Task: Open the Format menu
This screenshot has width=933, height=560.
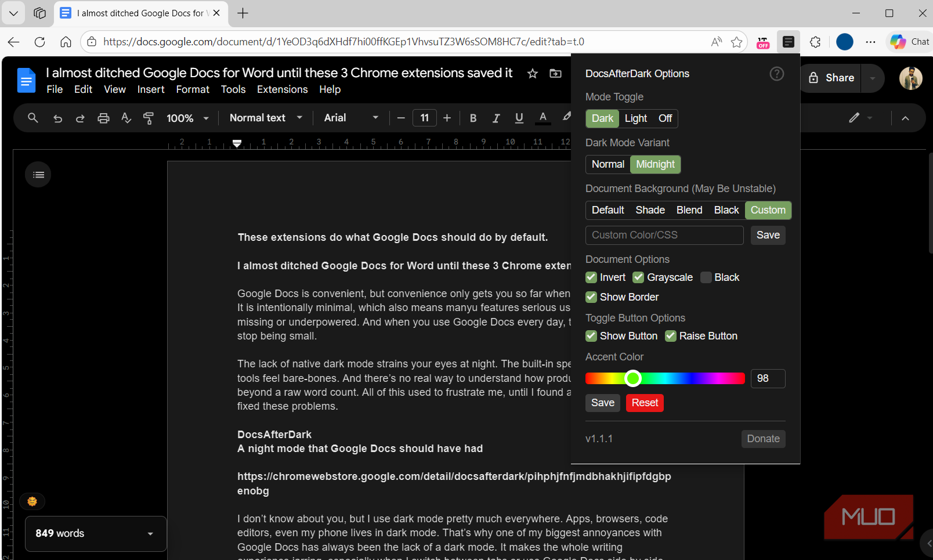Action: pos(193,89)
